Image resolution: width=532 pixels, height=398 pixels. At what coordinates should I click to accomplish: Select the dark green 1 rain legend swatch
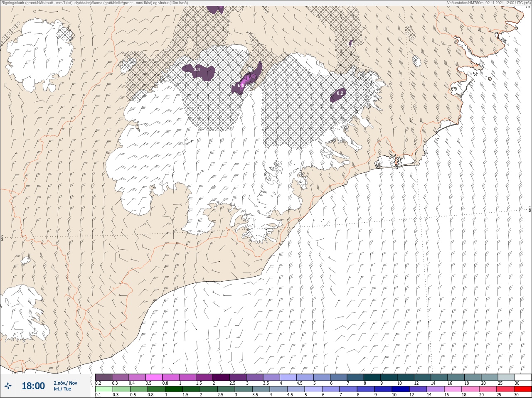pyautogui.click(x=173, y=389)
